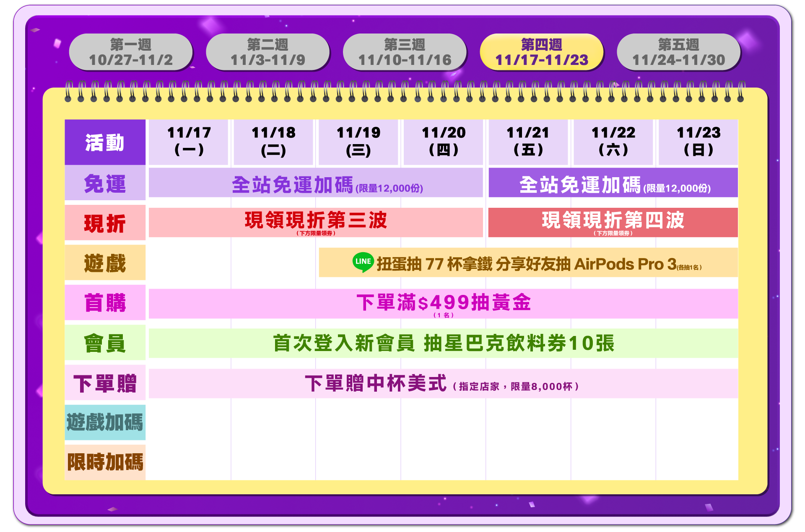Click the 扭蛋抽77杯拿鐵 AirPods game banner
This screenshot has width=805, height=532.
pos(528,263)
